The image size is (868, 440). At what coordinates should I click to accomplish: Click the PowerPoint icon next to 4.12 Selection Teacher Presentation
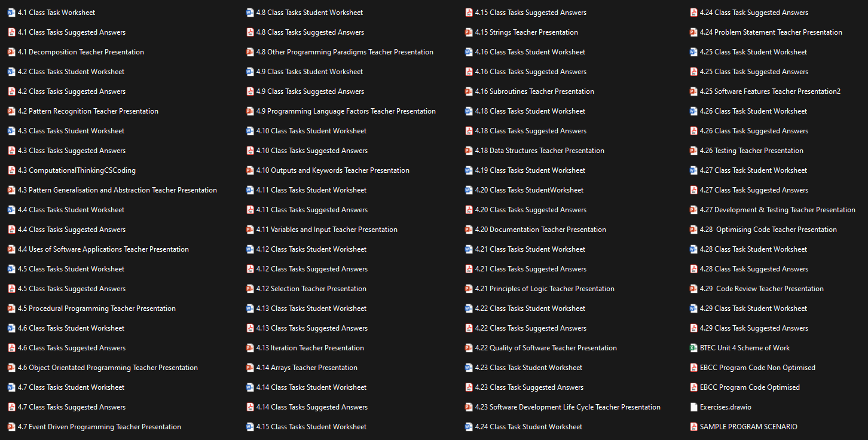point(250,288)
